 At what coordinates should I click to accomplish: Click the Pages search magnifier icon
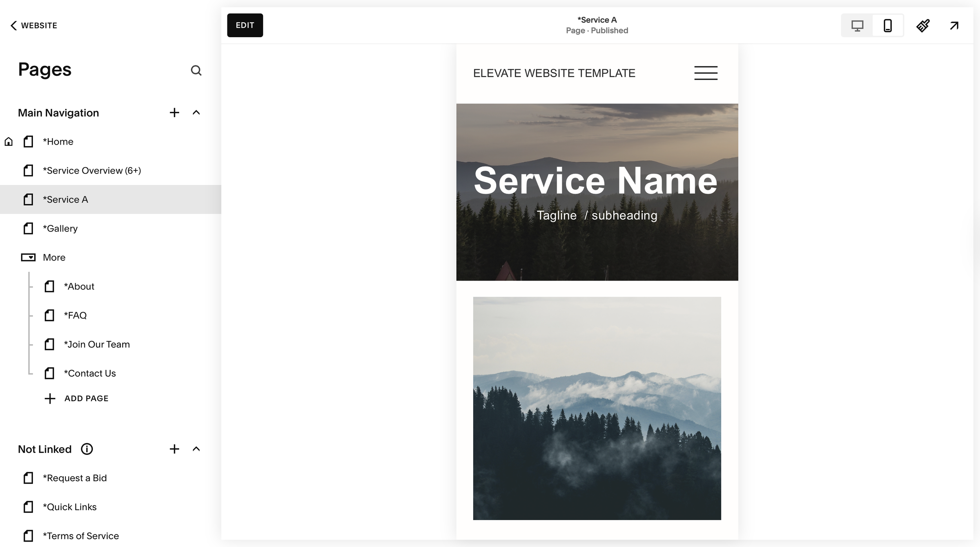pos(196,71)
